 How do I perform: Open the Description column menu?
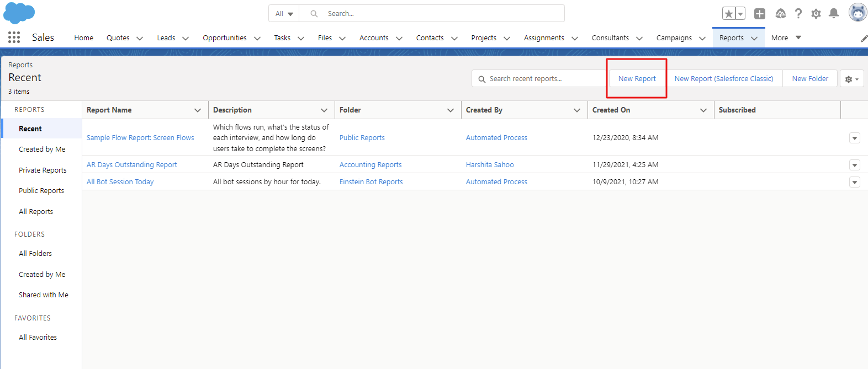coord(324,110)
